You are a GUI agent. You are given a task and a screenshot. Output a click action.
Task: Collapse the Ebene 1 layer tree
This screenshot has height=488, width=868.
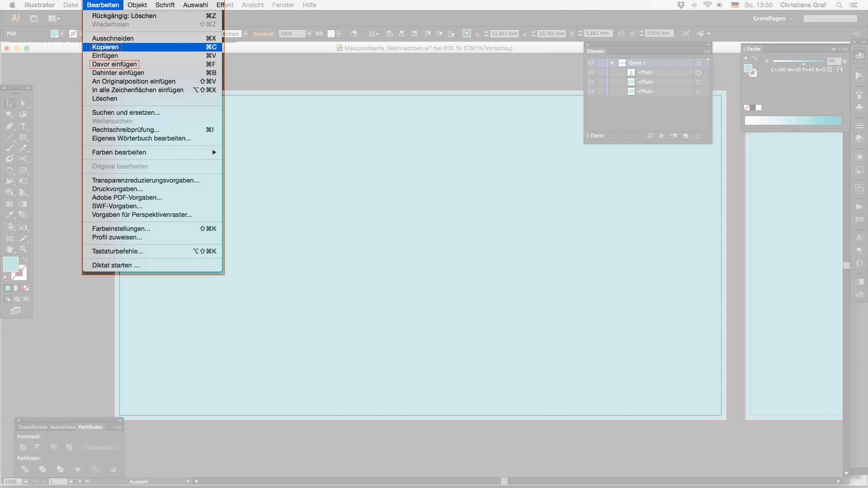(x=612, y=63)
